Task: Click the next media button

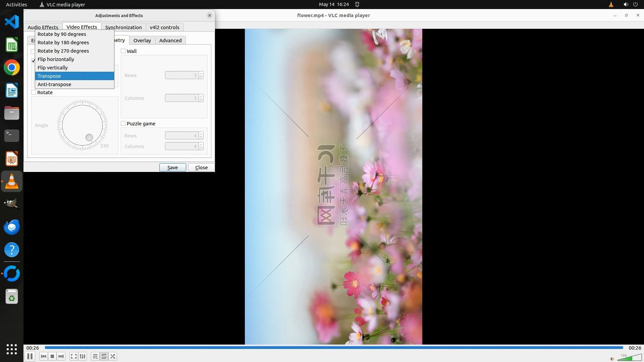Action: pyautogui.click(x=61, y=356)
